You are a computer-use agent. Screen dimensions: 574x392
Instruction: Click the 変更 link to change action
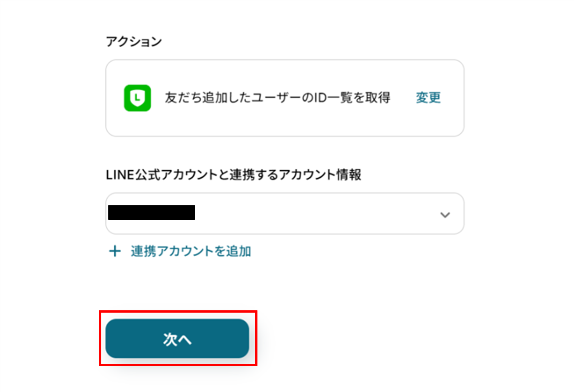[x=428, y=98]
